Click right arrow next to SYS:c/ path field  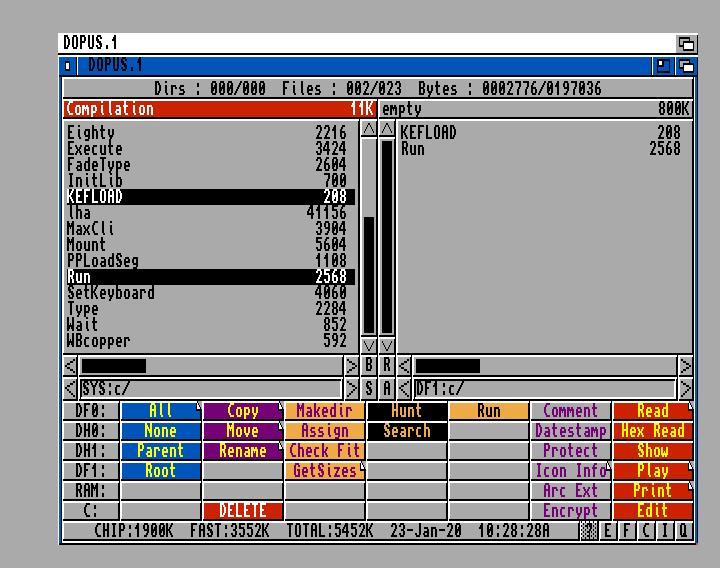coord(352,389)
